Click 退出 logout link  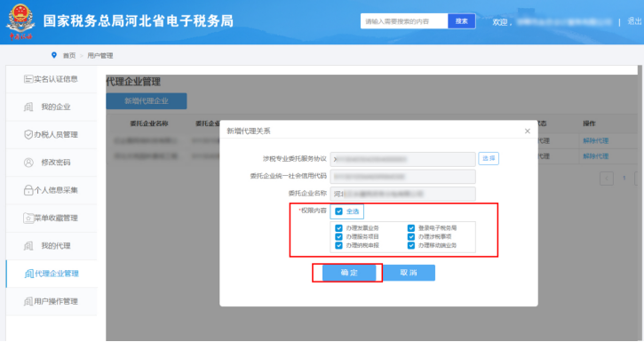click(634, 21)
